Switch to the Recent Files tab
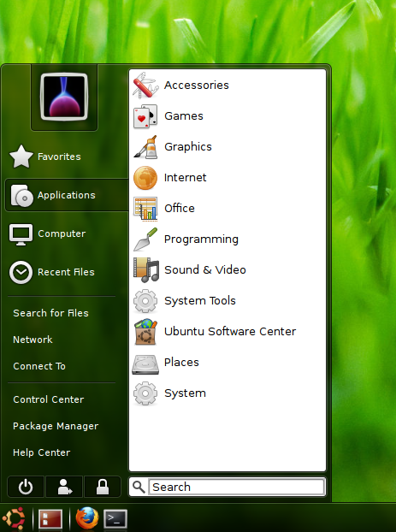 click(67, 272)
